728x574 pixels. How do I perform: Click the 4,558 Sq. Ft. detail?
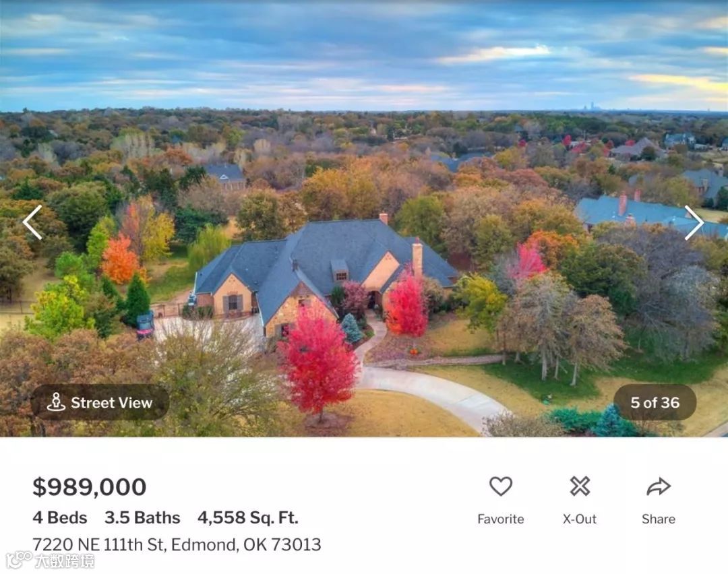248,517
